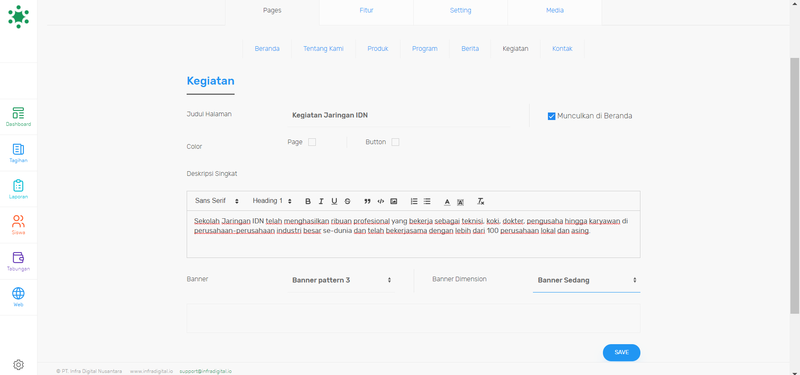Create an ordered numbered list
The width and height of the screenshot is (800, 375).
coord(414,202)
